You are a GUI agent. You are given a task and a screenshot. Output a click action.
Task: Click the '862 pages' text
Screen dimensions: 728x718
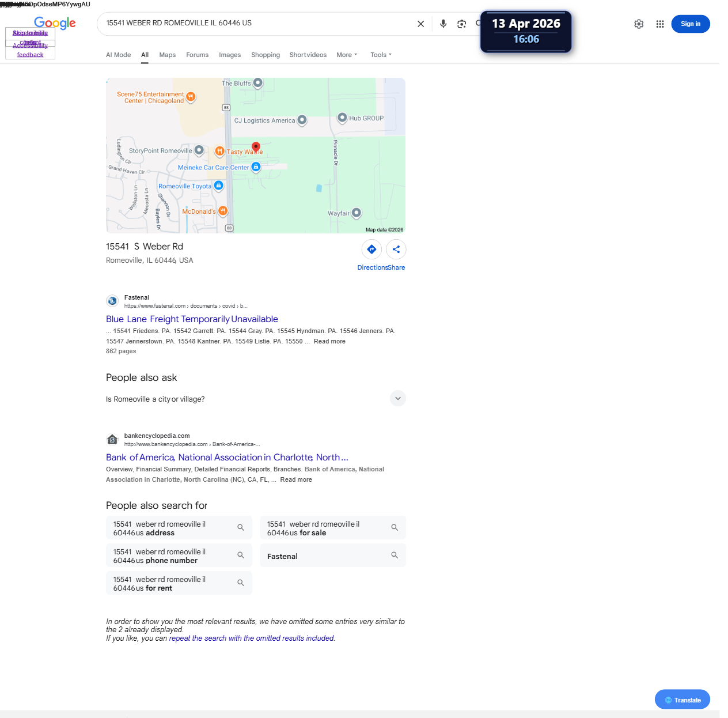point(121,351)
